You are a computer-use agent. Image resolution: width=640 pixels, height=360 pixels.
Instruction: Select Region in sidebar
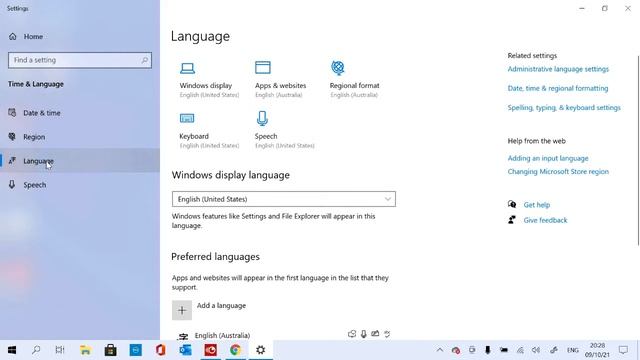[x=80, y=137]
